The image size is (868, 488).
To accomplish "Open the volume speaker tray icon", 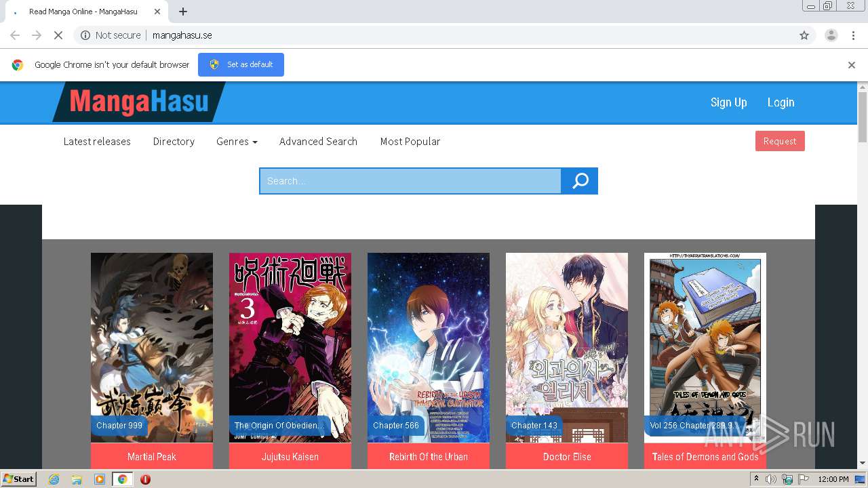I will click(x=771, y=479).
